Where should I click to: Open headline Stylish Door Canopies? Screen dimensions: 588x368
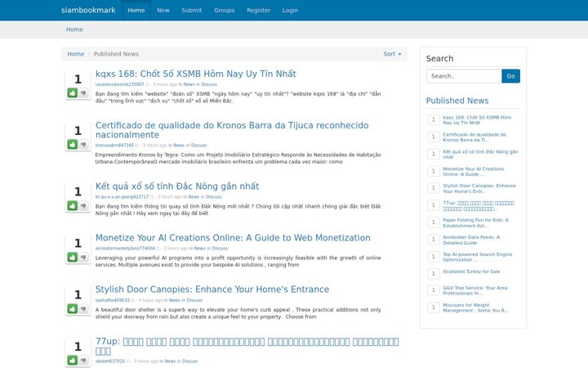212,289
